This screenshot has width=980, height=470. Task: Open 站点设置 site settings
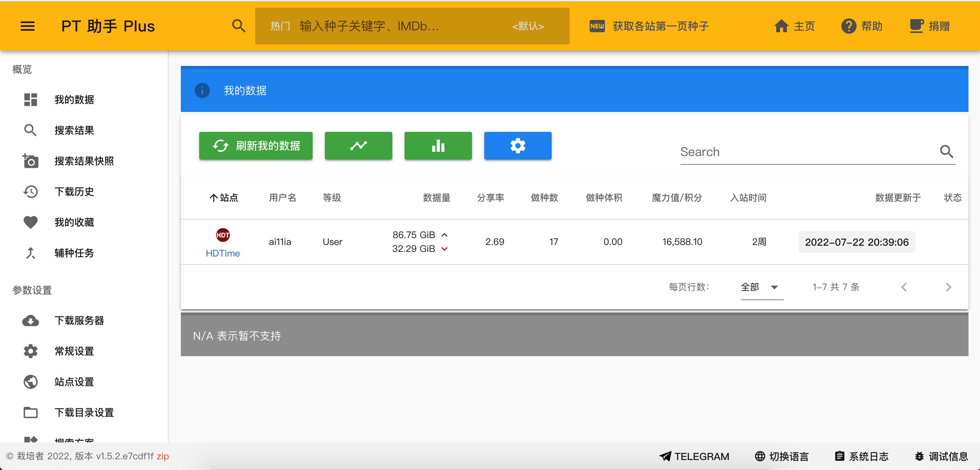84,382
